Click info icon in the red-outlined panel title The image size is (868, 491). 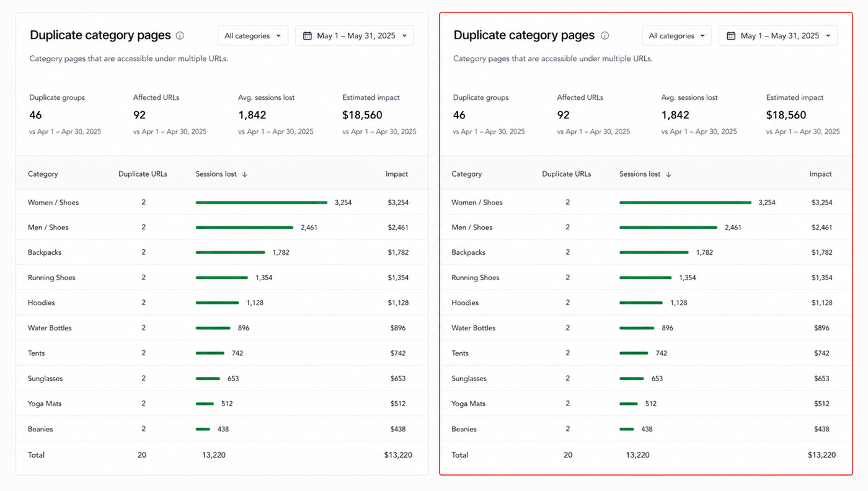pos(604,36)
